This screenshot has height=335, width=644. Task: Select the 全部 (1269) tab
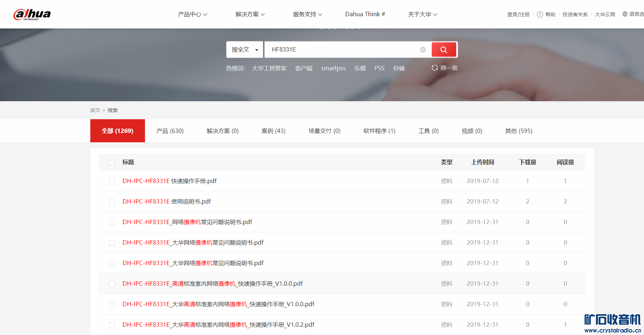(118, 131)
